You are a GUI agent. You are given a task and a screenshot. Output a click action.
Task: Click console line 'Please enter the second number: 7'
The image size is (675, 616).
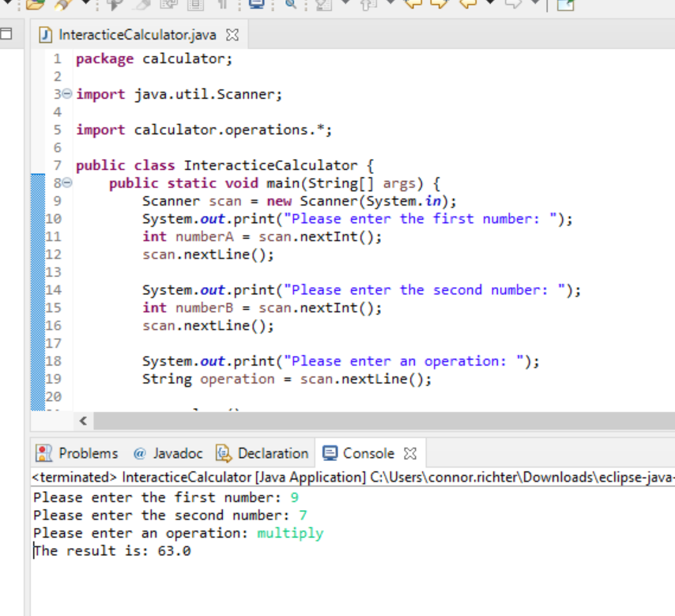tap(170, 516)
